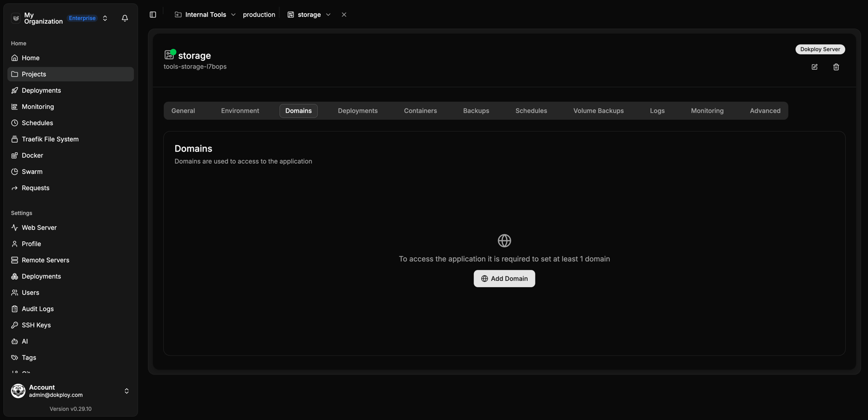Click the edit storage pencil icon
This screenshot has width=868, height=420.
(814, 67)
